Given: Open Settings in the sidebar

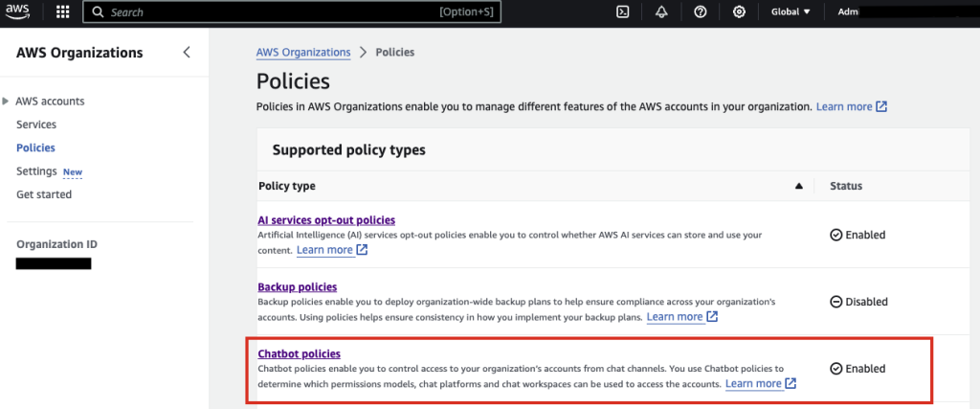Looking at the screenshot, I should tap(37, 170).
